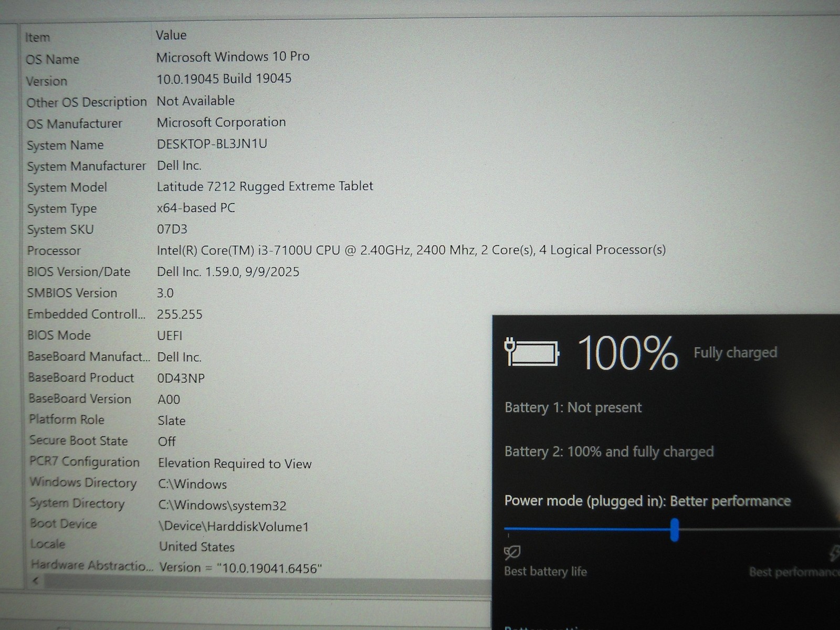This screenshot has height=630, width=840.
Task: Select the PCR7 Configuration row label
Action: [85, 462]
